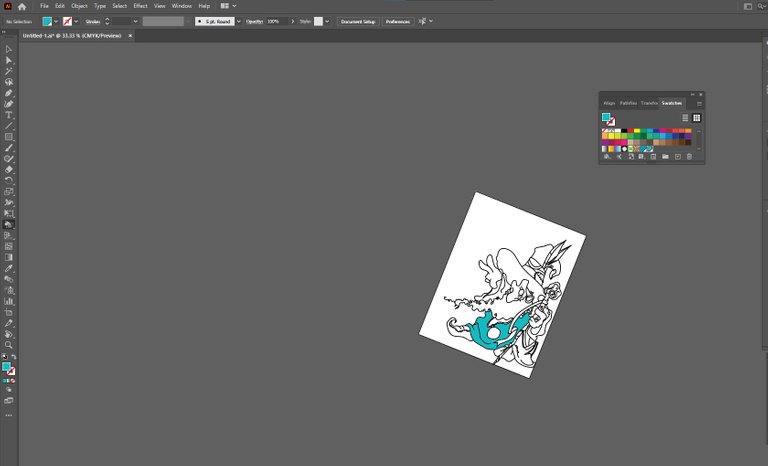Open graphic Style dropdown arrow
The width and height of the screenshot is (768, 466).
[x=327, y=22]
